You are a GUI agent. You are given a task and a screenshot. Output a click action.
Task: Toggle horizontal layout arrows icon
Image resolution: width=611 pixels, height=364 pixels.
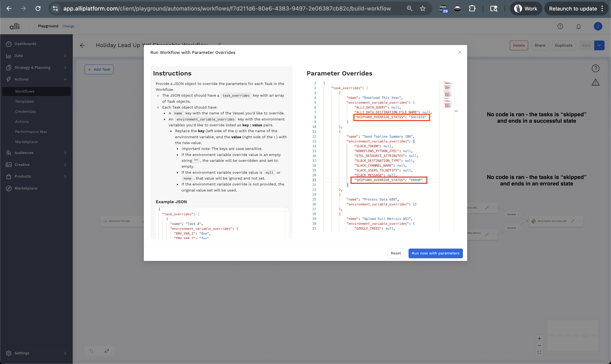coord(107,351)
